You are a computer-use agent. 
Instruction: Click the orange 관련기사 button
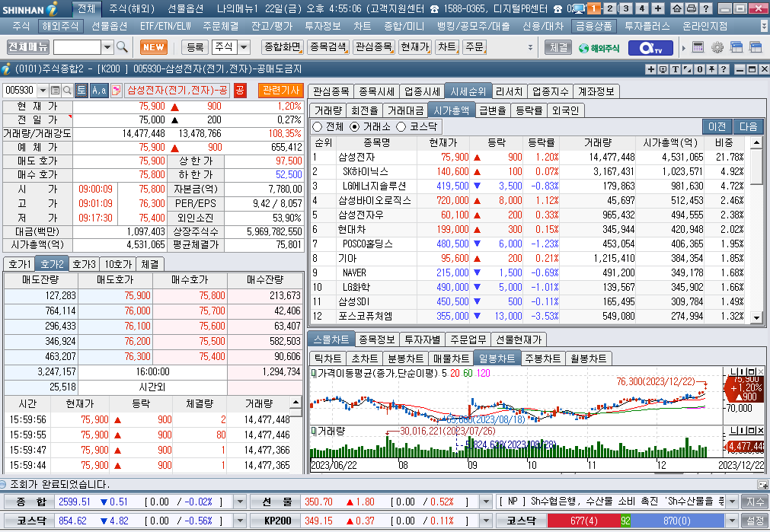coord(280,91)
